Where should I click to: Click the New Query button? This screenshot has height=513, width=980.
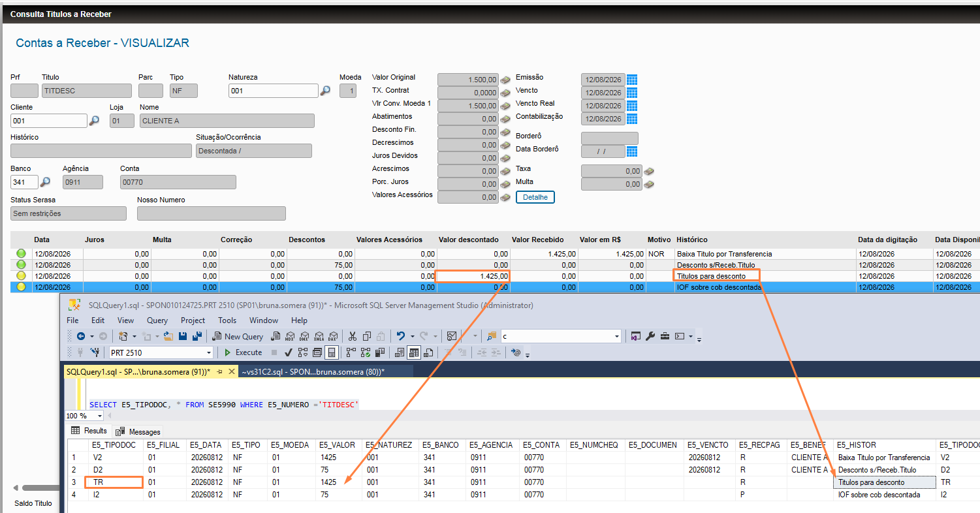pyautogui.click(x=238, y=337)
